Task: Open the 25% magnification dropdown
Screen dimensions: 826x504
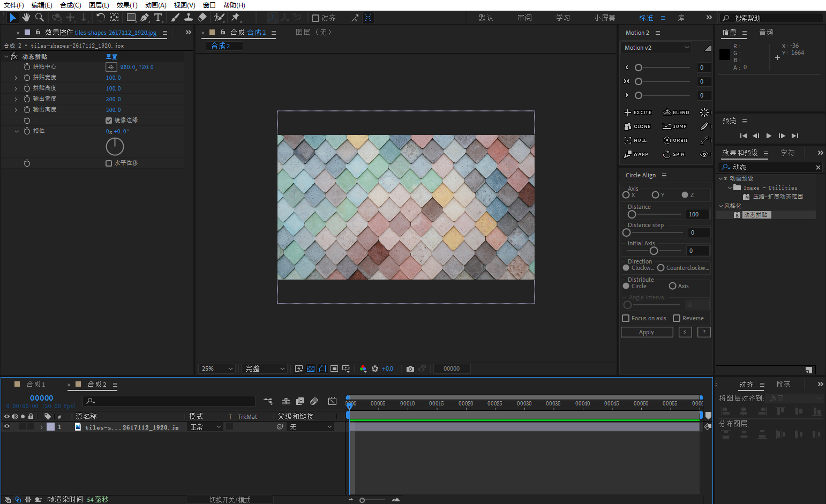Action: click(x=217, y=368)
